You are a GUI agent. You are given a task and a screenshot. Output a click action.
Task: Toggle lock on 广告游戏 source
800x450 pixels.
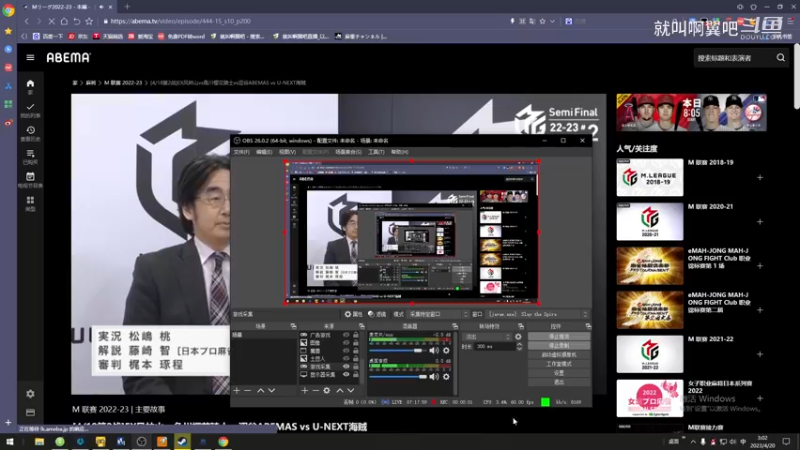click(x=356, y=335)
